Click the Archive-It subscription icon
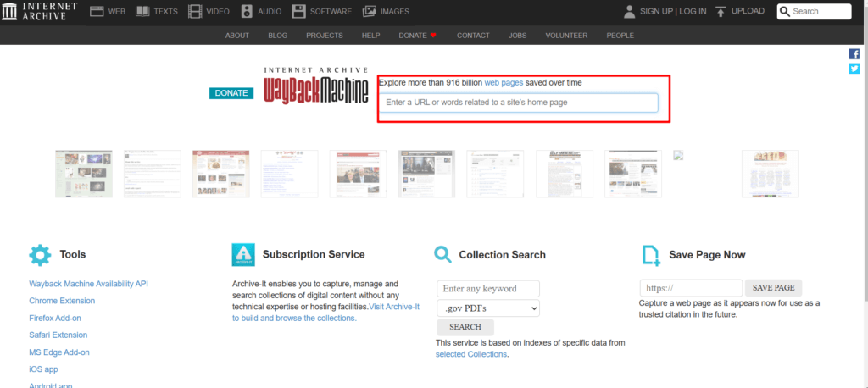This screenshot has height=388, width=868. (243, 255)
